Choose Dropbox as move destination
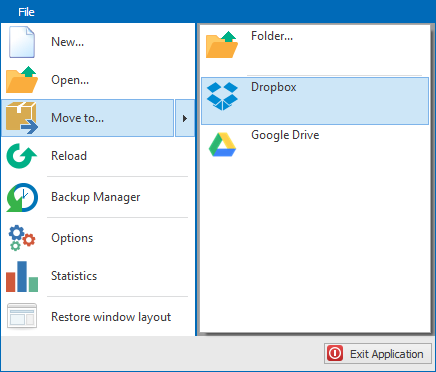Viewport: 436px width, 372px height. click(315, 101)
